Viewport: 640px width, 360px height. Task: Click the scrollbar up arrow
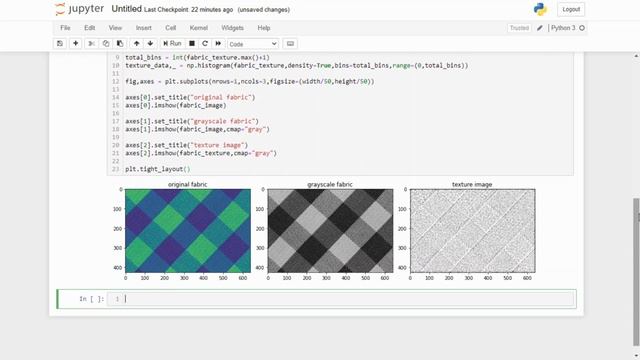pyautogui.click(x=636, y=56)
